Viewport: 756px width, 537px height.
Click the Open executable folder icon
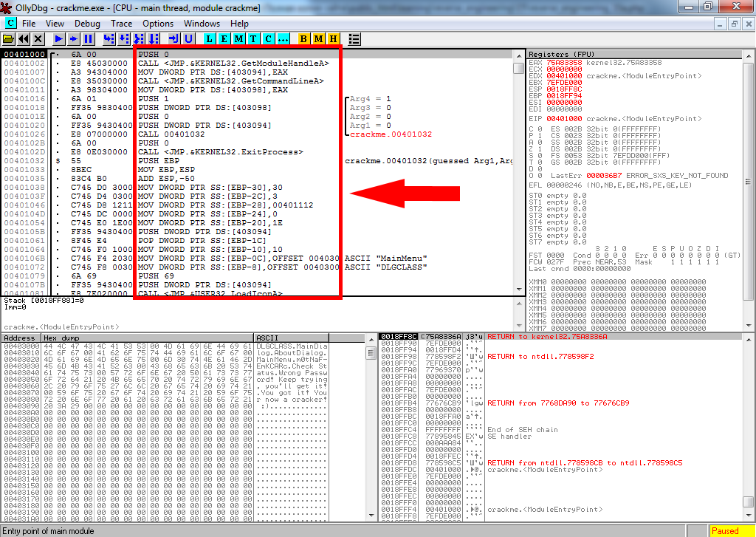[9, 38]
